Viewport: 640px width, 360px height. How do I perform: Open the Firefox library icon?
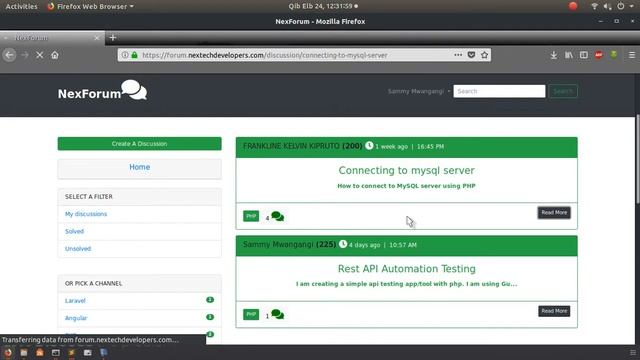[569, 55]
